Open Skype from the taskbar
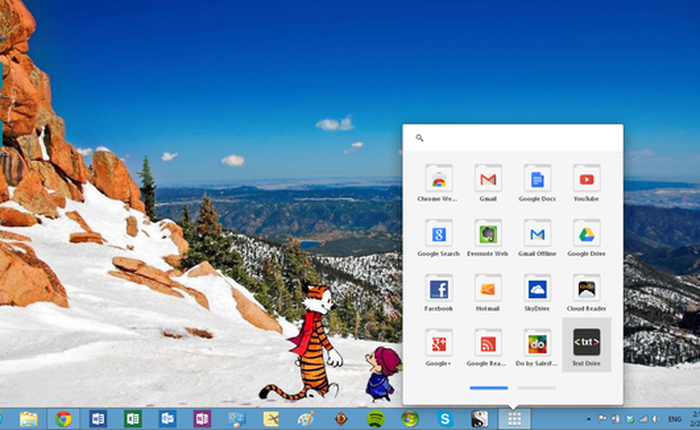The image size is (700, 430). [445, 419]
